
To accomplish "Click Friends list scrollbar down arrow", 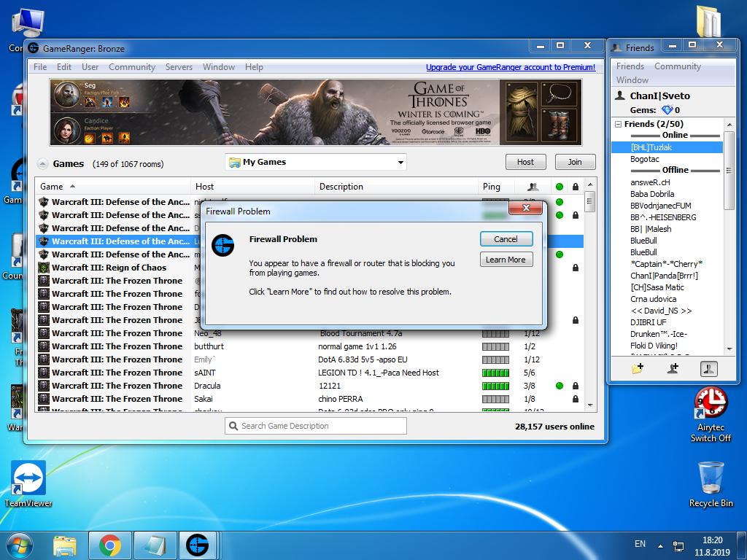I will click(729, 349).
